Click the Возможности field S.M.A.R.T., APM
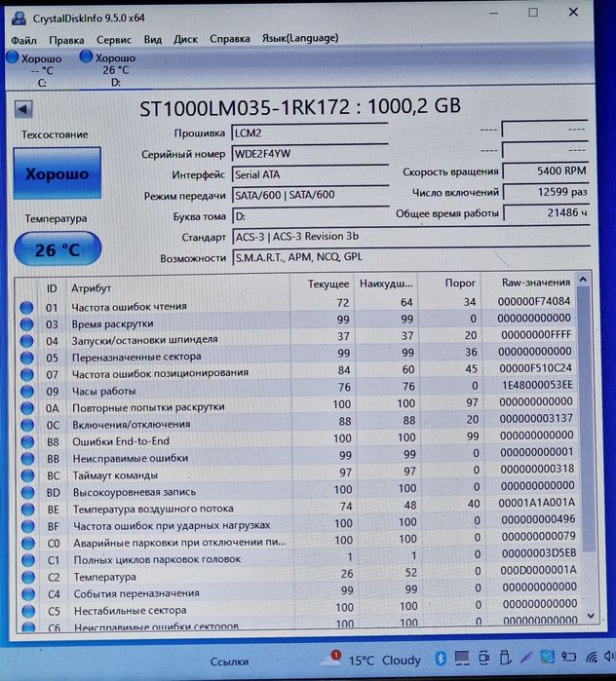616x681 pixels. [411, 257]
